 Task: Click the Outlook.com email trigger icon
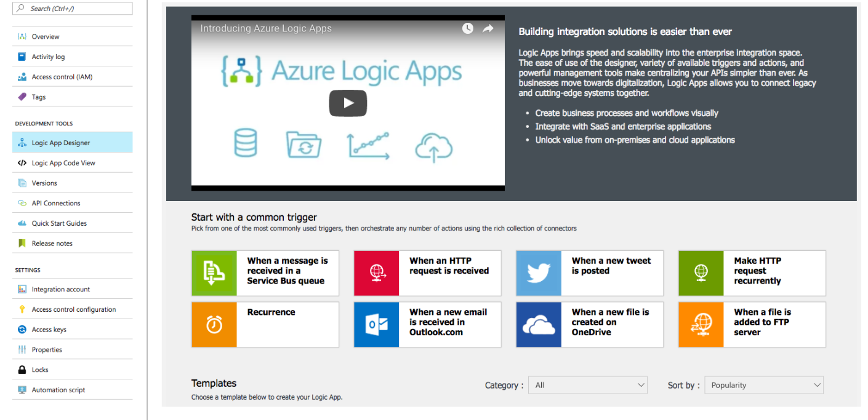(376, 325)
